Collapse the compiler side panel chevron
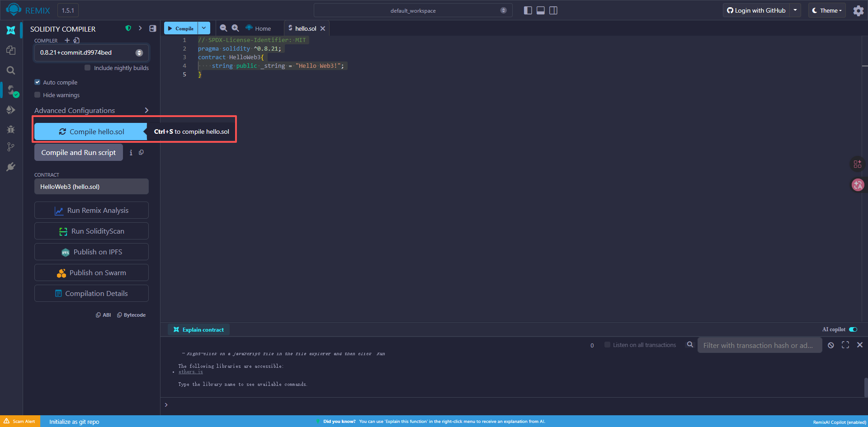Viewport: 868px width, 427px height. click(x=140, y=28)
